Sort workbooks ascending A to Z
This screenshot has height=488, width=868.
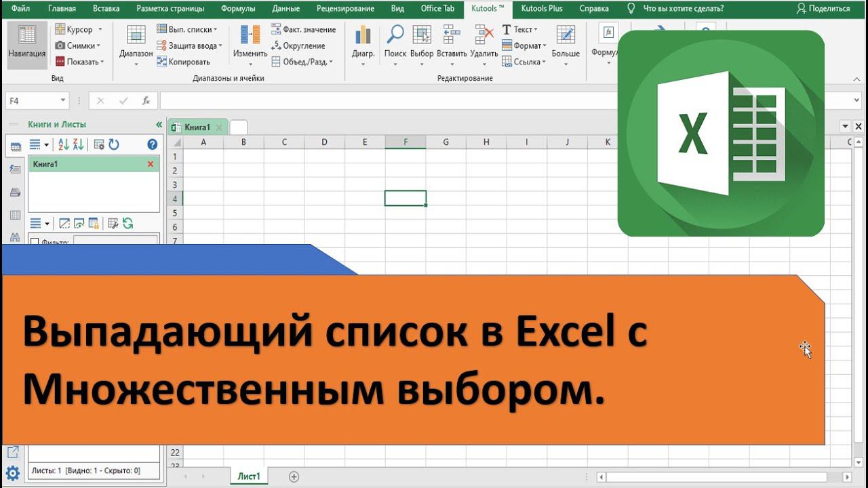[64, 144]
